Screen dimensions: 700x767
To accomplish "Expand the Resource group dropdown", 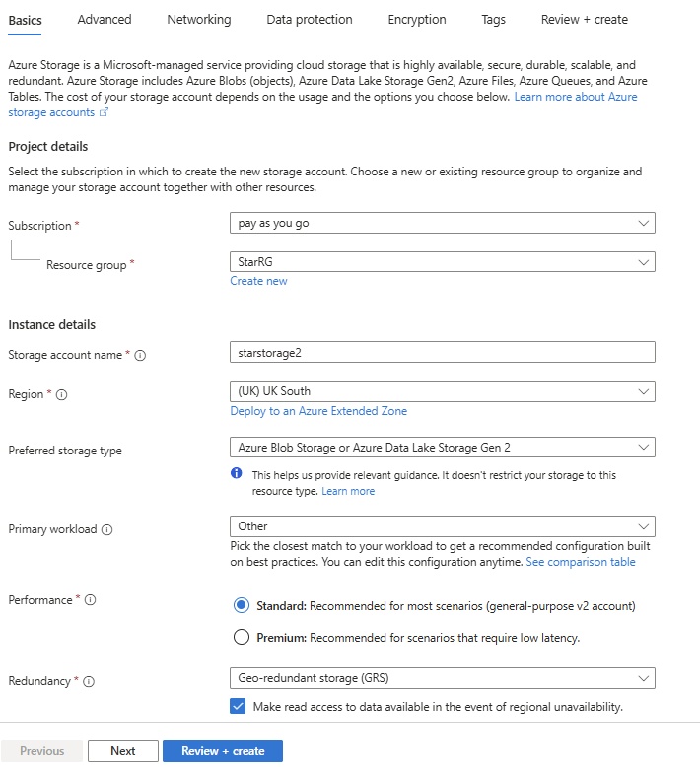I will coord(442,262).
